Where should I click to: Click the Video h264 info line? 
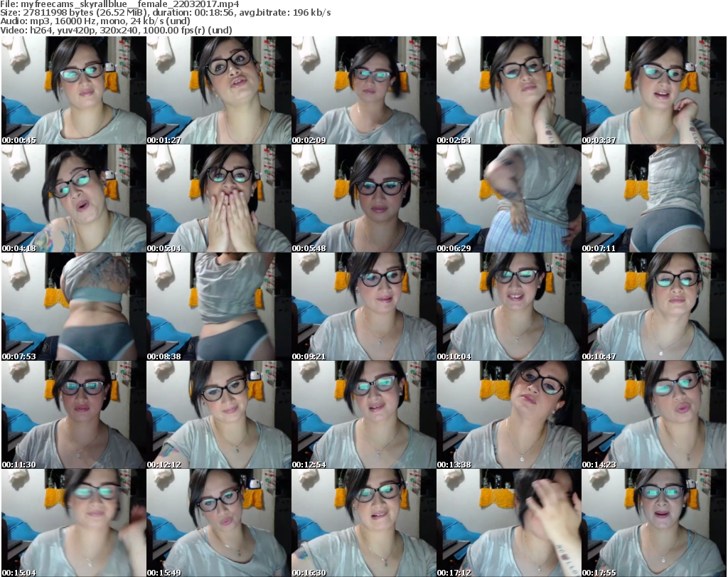116,30
